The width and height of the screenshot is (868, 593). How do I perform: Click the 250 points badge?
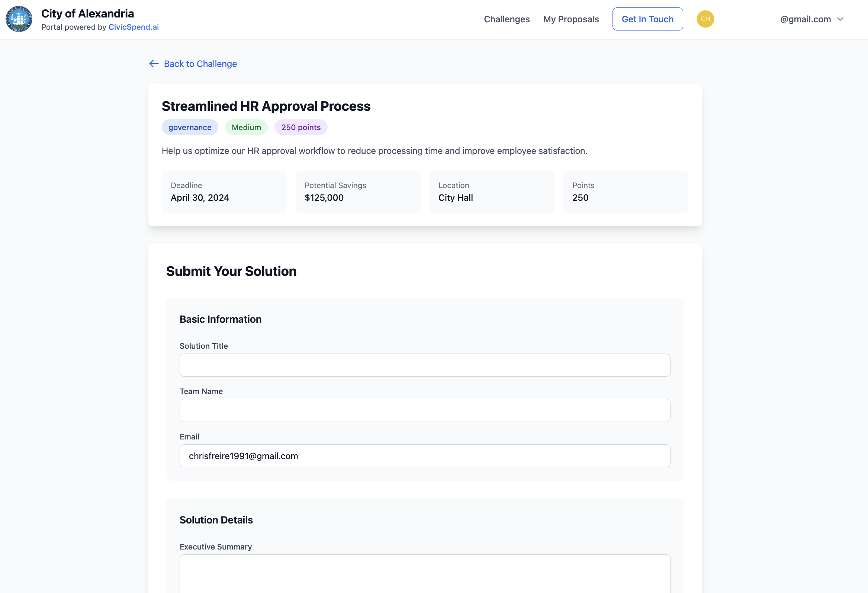(300, 128)
